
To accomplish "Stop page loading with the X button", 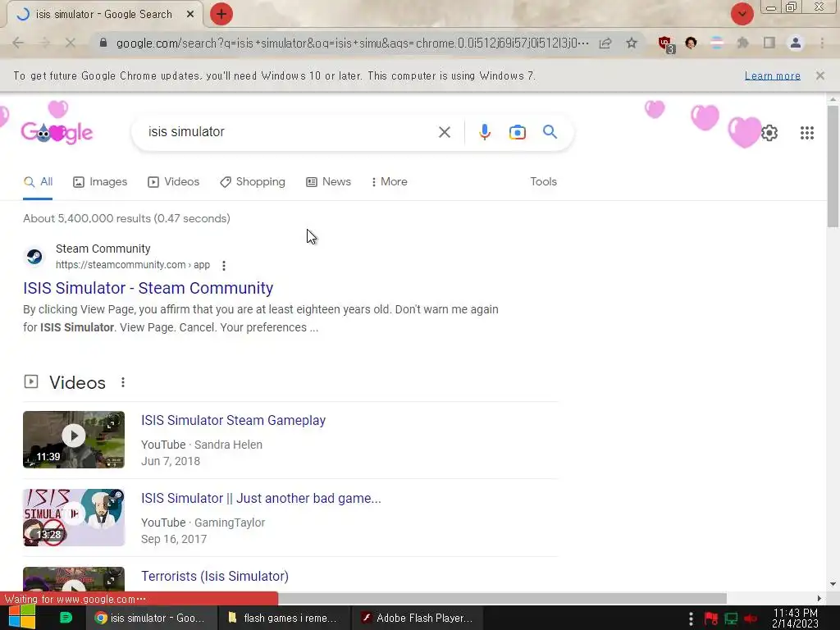I will coord(71,43).
